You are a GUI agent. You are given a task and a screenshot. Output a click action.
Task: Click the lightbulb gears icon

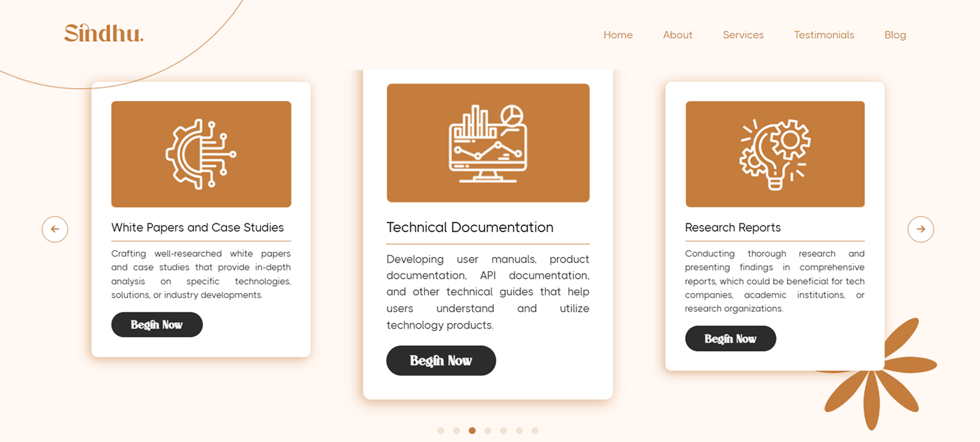775,154
